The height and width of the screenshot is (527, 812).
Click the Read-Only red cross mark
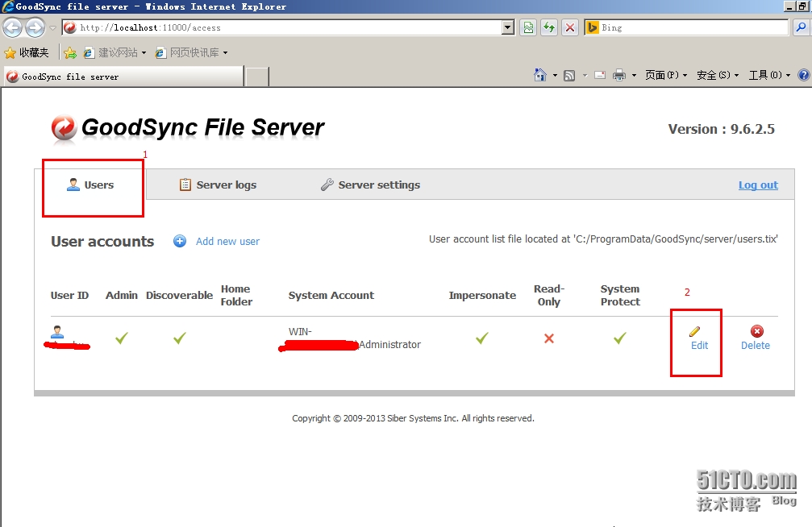click(549, 338)
